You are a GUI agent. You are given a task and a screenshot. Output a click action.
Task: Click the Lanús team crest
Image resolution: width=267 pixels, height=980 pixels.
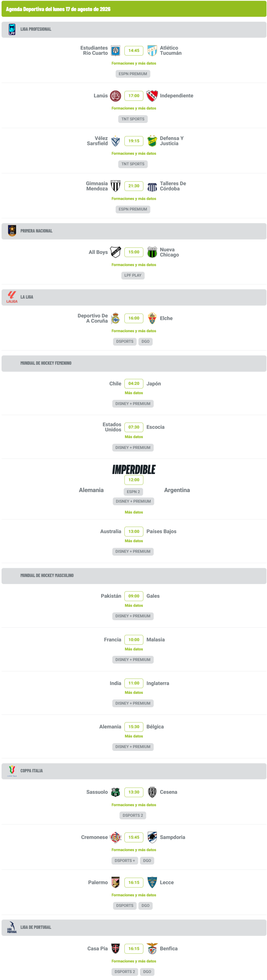point(115,96)
